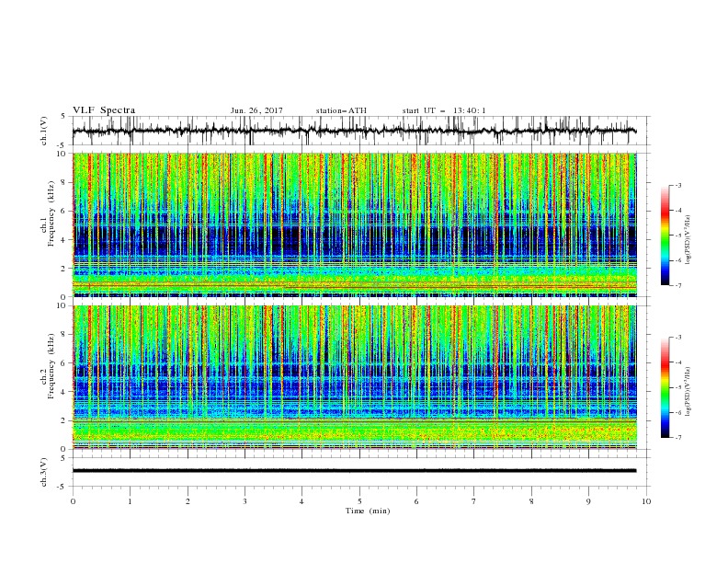Click the "-5" tick on ch.2 color bar
This screenshot has width=728, height=563.
(x=677, y=387)
